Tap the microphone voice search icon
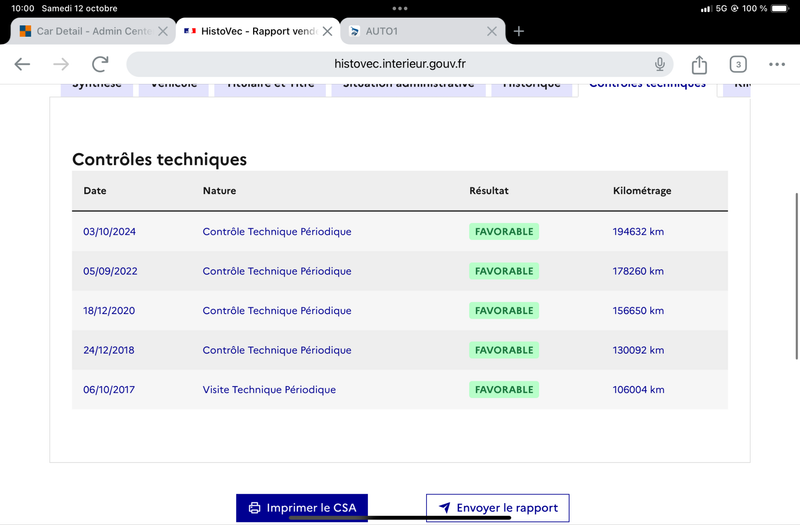The image size is (800, 525). click(x=660, y=64)
